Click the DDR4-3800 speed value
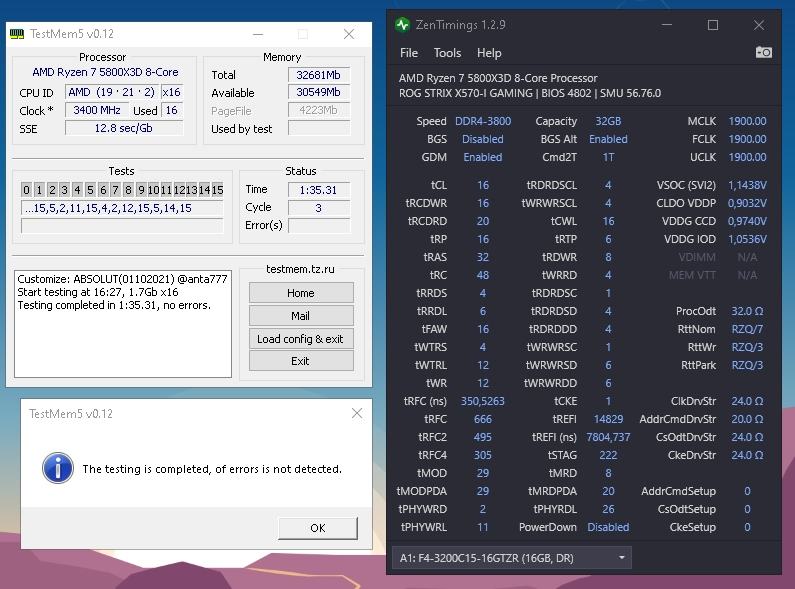 [483, 121]
